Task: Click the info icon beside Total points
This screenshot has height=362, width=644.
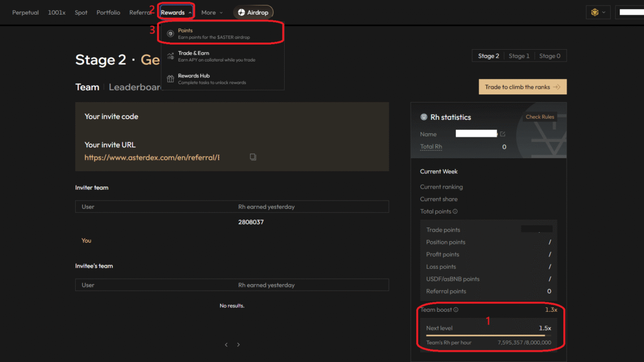Action: pos(455,212)
